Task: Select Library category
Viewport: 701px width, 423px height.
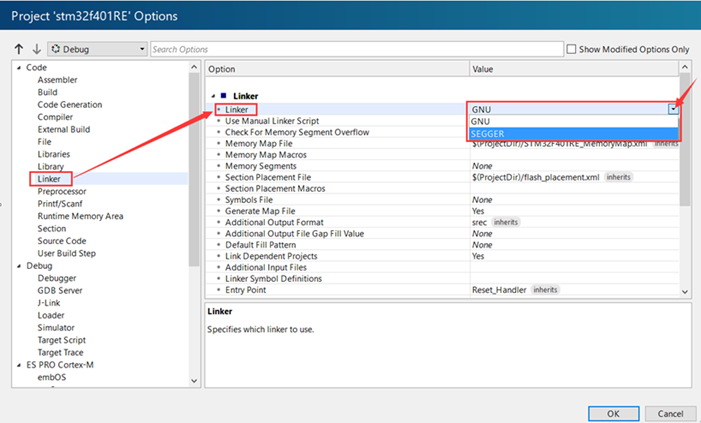Action: (x=51, y=166)
